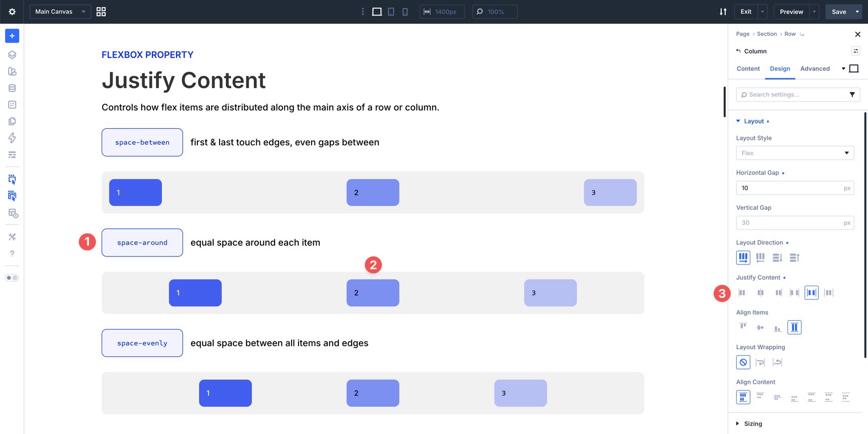
Task: Set Justify Content to space-evenly
Action: (x=828, y=293)
